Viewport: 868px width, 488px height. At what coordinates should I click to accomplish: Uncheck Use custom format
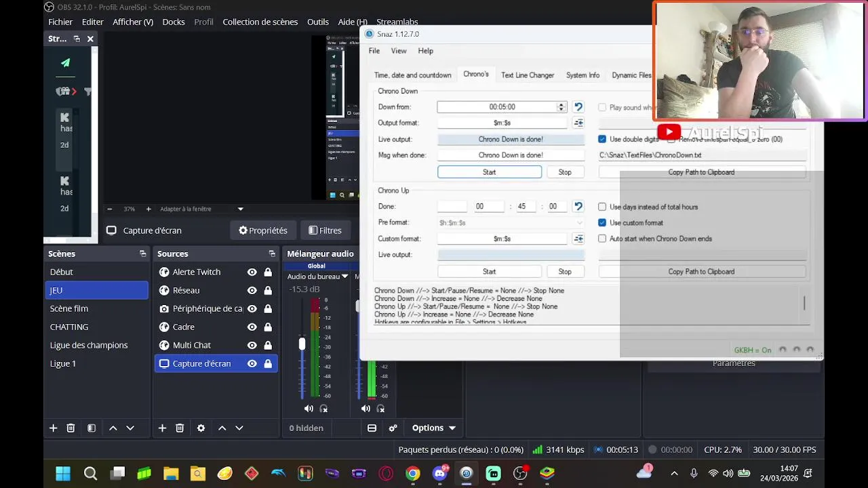pos(602,222)
